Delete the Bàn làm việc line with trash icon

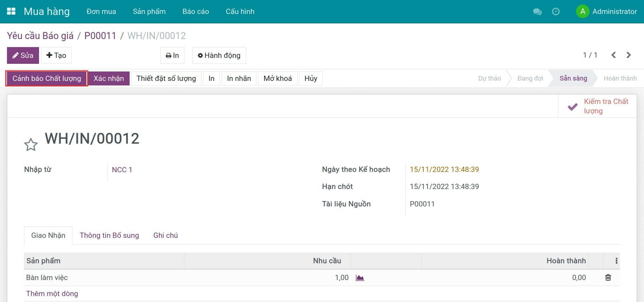pyautogui.click(x=608, y=278)
